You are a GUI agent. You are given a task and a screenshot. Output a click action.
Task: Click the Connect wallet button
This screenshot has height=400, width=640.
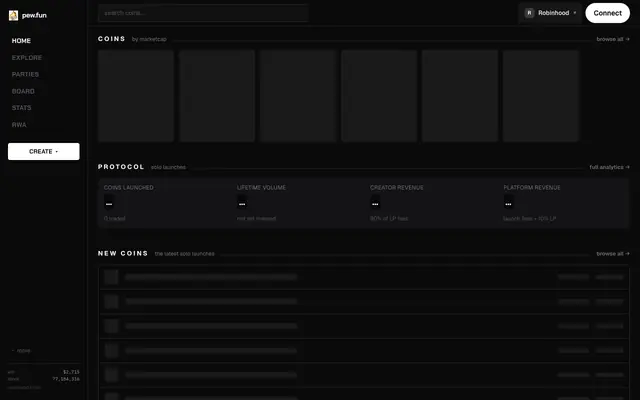tap(607, 13)
